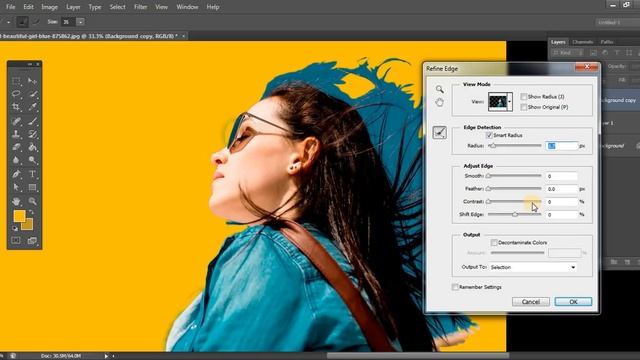Change the screen mode icon
Image resolution: width=640 pixels, height=360 pixels.
(32, 240)
